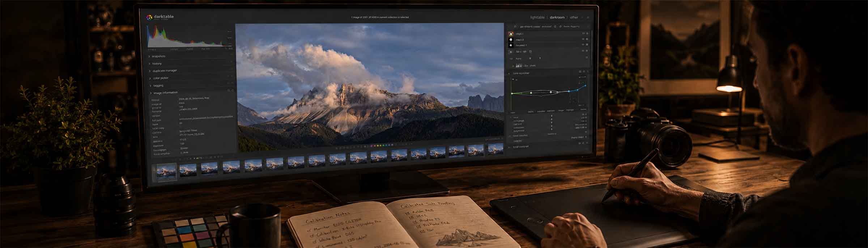Click the RGB histogram display
This screenshot has width=868, height=248.
[190, 37]
